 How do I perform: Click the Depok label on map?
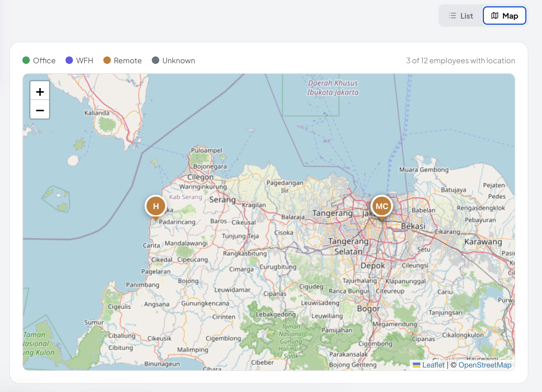point(373,266)
